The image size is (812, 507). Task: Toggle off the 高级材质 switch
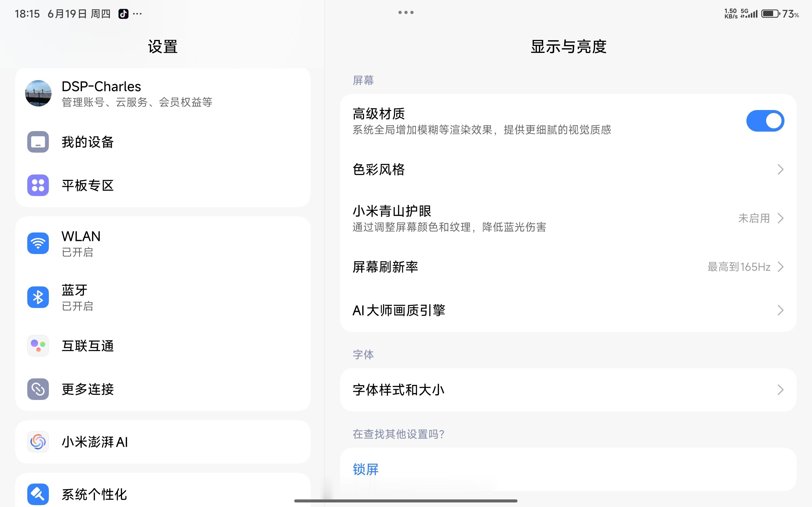click(765, 121)
